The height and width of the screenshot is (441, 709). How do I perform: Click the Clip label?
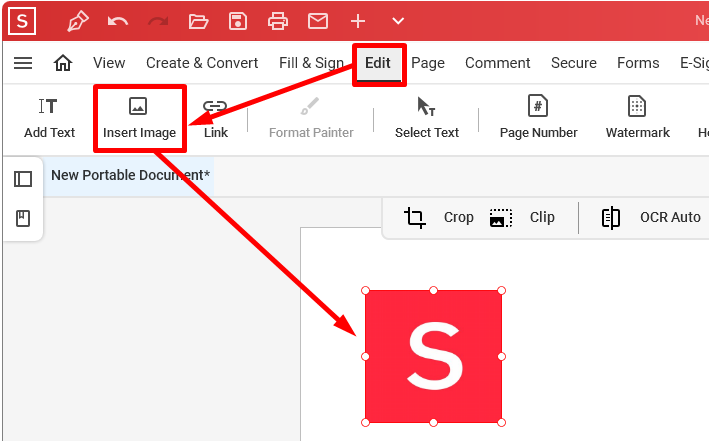click(542, 218)
